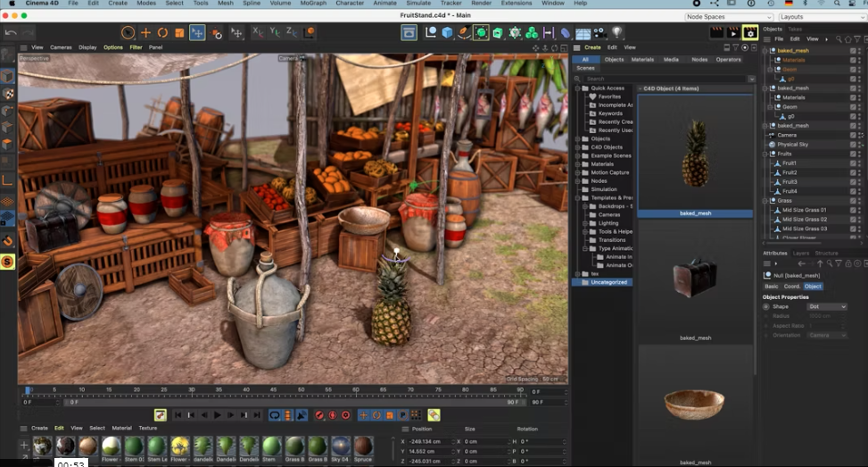Click the light bulb icon
Image resolution: width=868 pixels, height=467 pixels.
(616, 33)
